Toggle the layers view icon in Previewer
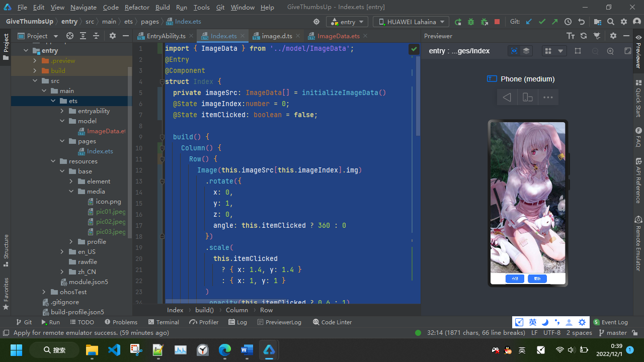Screen dimensions: 644x362 pyautogui.click(x=526, y=51)
